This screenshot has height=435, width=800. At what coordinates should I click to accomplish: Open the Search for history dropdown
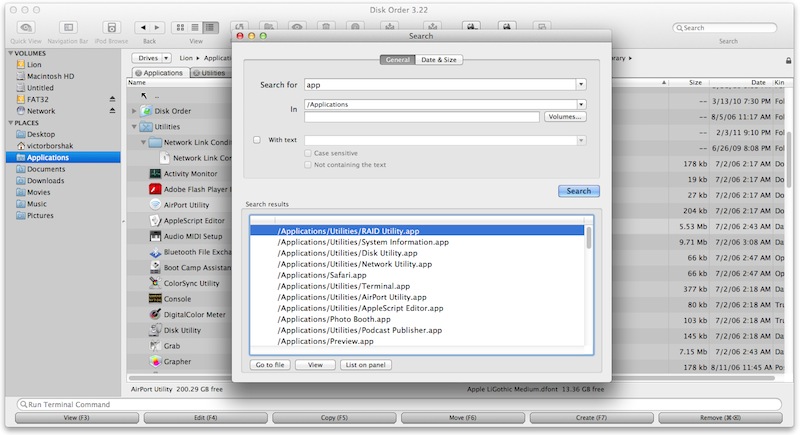pos(580,85)
